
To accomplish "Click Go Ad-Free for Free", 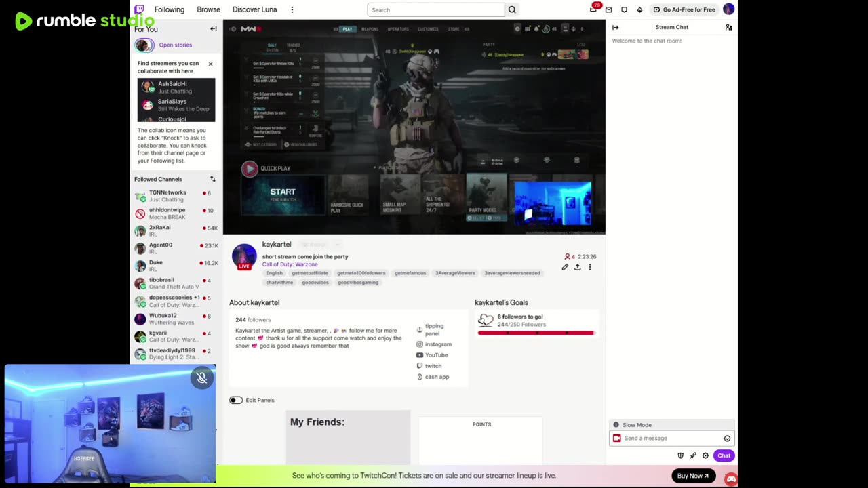I will click(684, 9).
